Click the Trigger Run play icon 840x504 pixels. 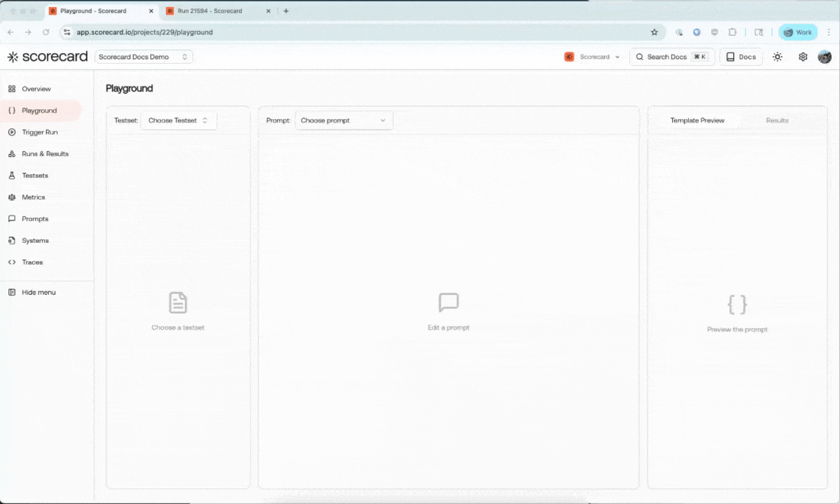coord(12,132)
